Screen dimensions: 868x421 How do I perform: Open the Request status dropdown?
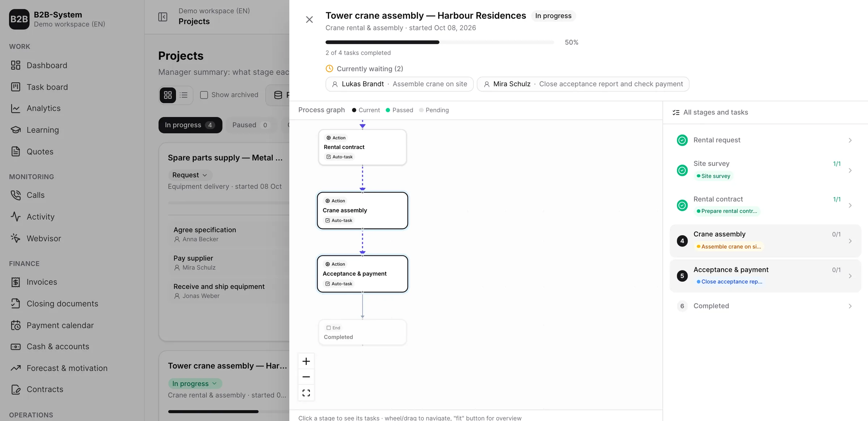[190, 175]
